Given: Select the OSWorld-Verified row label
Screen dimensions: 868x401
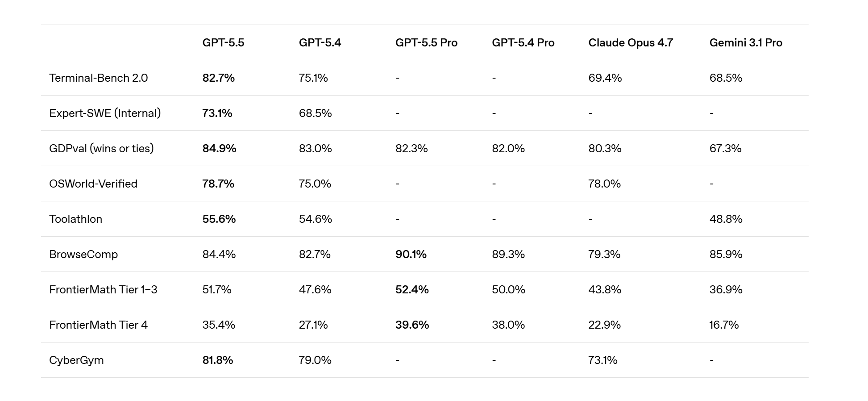Looking at the screenshot, I should [93, 184].
